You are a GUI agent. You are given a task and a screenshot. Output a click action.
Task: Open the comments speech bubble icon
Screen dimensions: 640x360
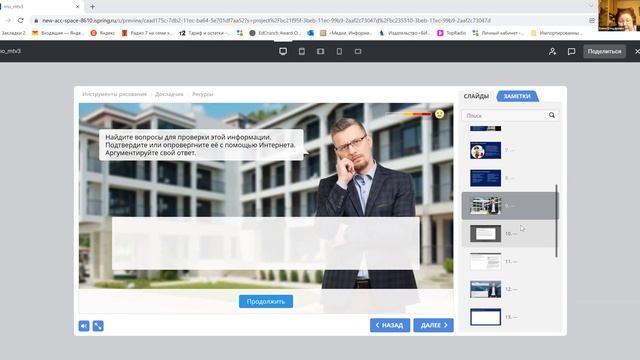click(571, 51)
